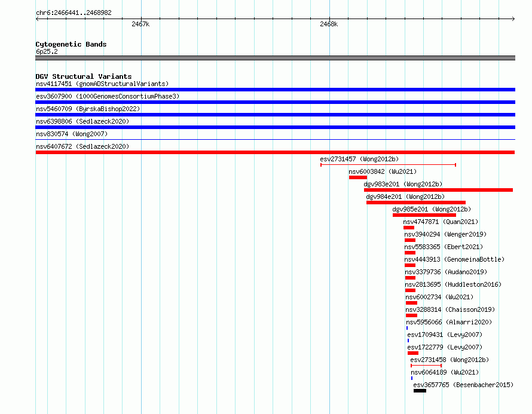The width and height of the screenshot is (532, 414).
Task: Open nsv5956066 Almarri2020 label
Action: pyautogui.click(x=449, y=322)
